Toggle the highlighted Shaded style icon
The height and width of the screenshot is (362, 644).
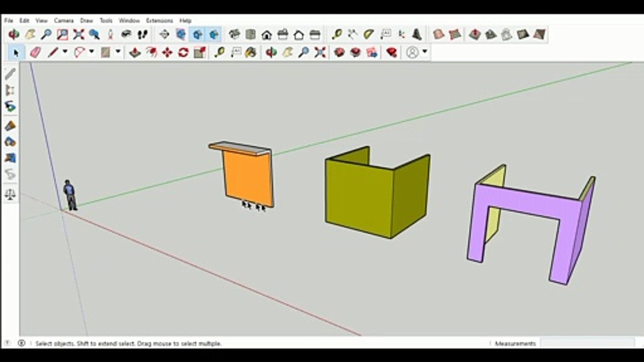tap(197, 34)
